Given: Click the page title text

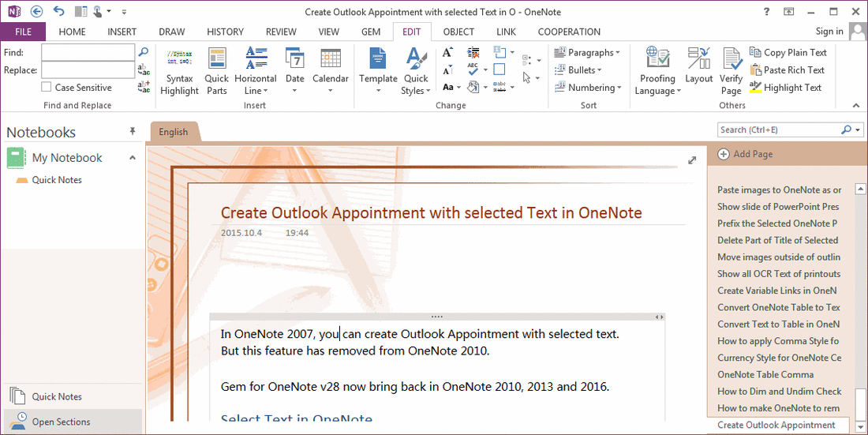Looking at the screenshot, I should 431,213.
